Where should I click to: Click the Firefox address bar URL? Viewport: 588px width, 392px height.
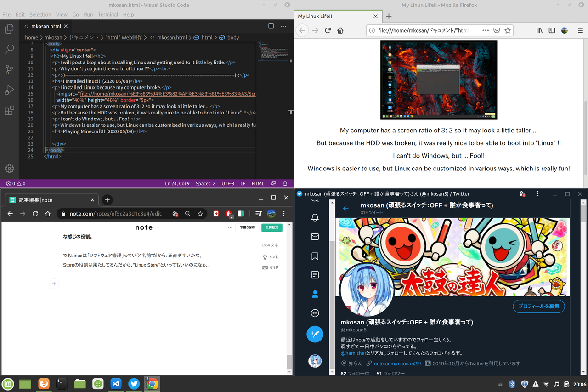[x=423, y=30]
